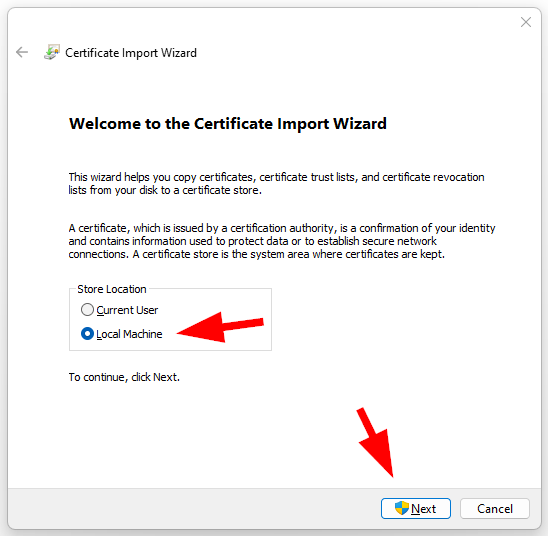
Task: Click the paragraph starting 'This wizard helps you'
Action: pyautogui.click(x=276, y=183)
